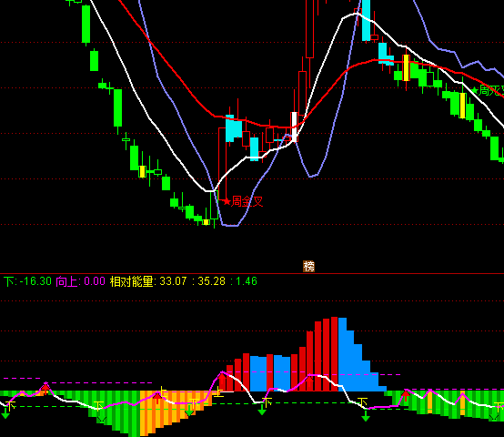
Task: Click the "下: -16.30" indicator reading
Action: [x=27, y=281]
